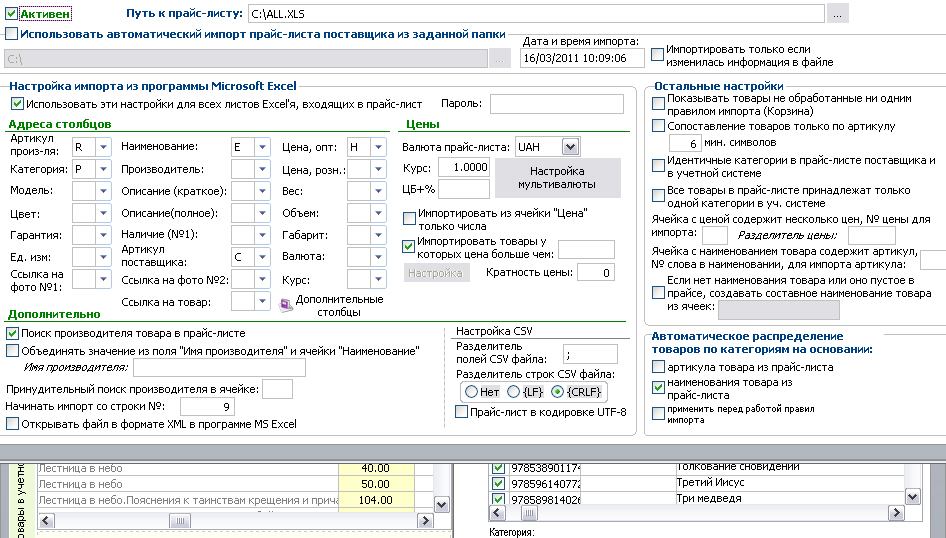Image resolution: width=946 pixels, height=538 pixels.
Task: Enable composite product name creation checkbox
Action: pyautogui.click(x=659, y=293)
